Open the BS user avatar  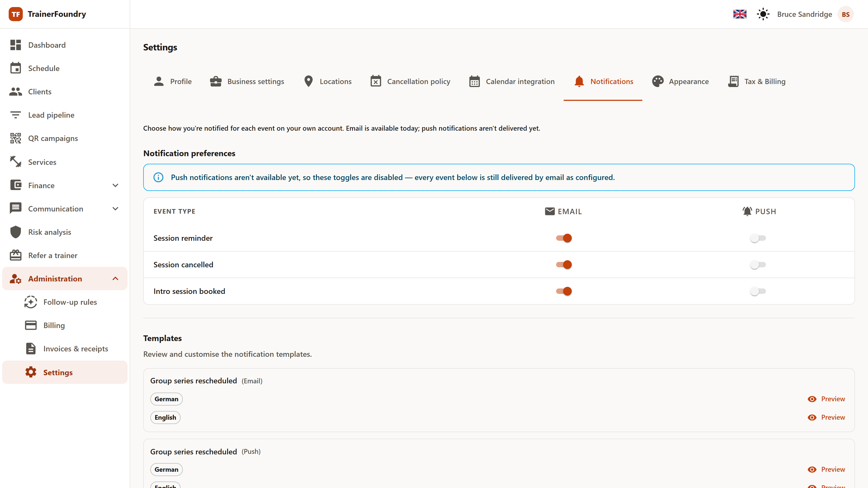[845, 14]
